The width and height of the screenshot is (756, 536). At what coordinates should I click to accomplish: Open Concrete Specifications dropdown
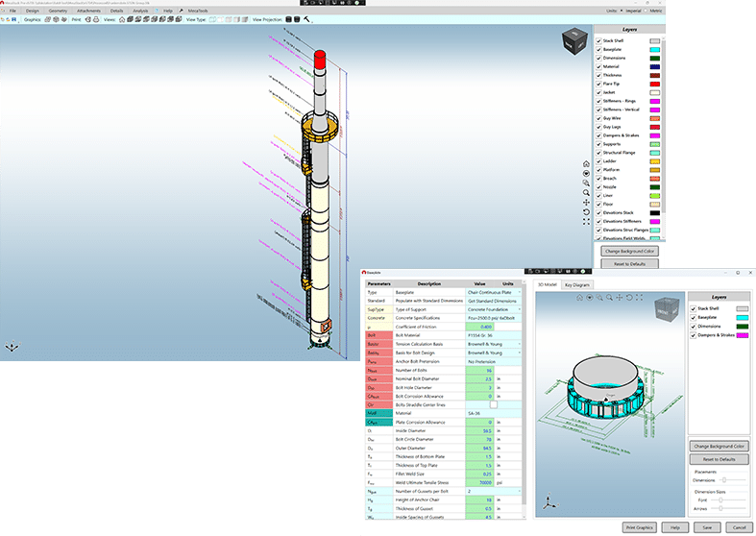pos(494,318)
